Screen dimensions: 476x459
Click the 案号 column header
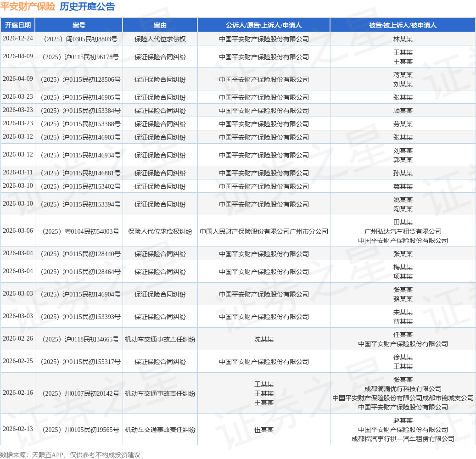pyautogui.click(x=79, y=25)
